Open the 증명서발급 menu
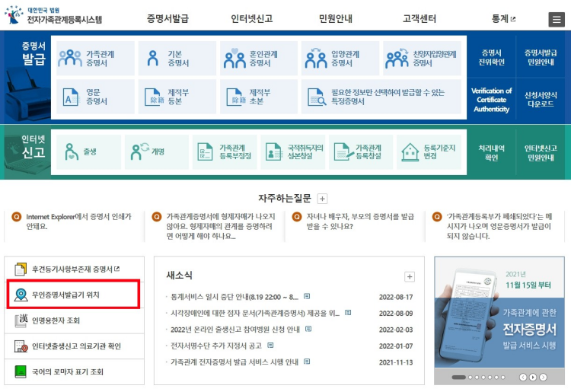This screenshot has height=392, width=571. click(x=167, y=18)
